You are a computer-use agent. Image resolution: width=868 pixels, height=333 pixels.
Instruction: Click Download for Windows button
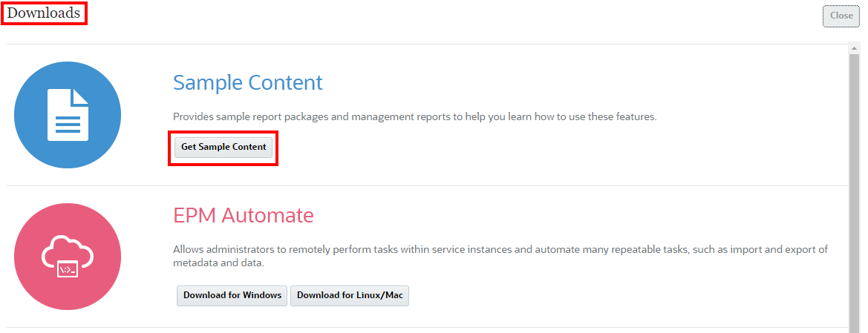(232, 295)
